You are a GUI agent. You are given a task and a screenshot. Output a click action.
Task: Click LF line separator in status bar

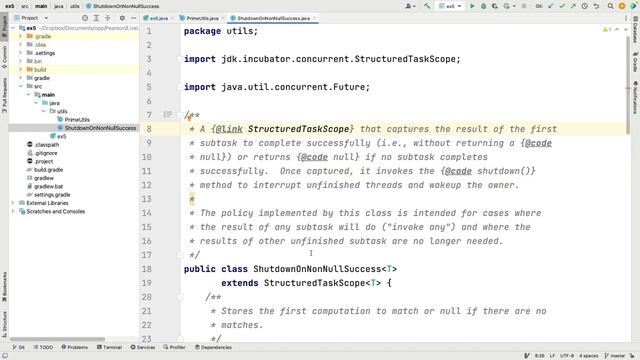click(552, 356)
